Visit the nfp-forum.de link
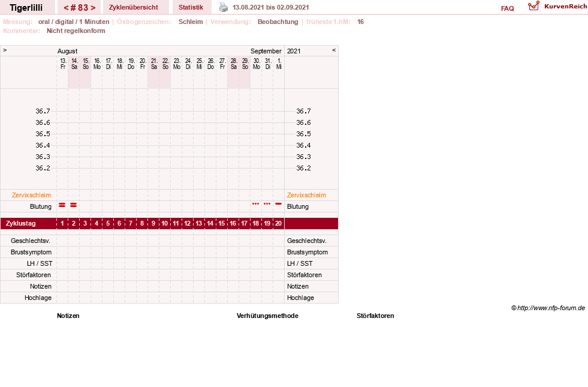 pyautogui.click(x=551, y=308)
